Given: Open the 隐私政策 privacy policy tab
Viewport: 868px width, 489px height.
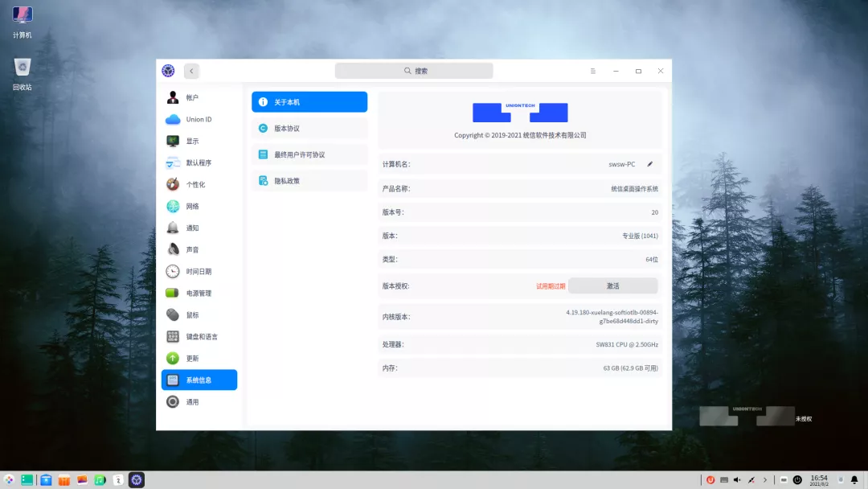Looking at the screenshot, I should point(309,181).
